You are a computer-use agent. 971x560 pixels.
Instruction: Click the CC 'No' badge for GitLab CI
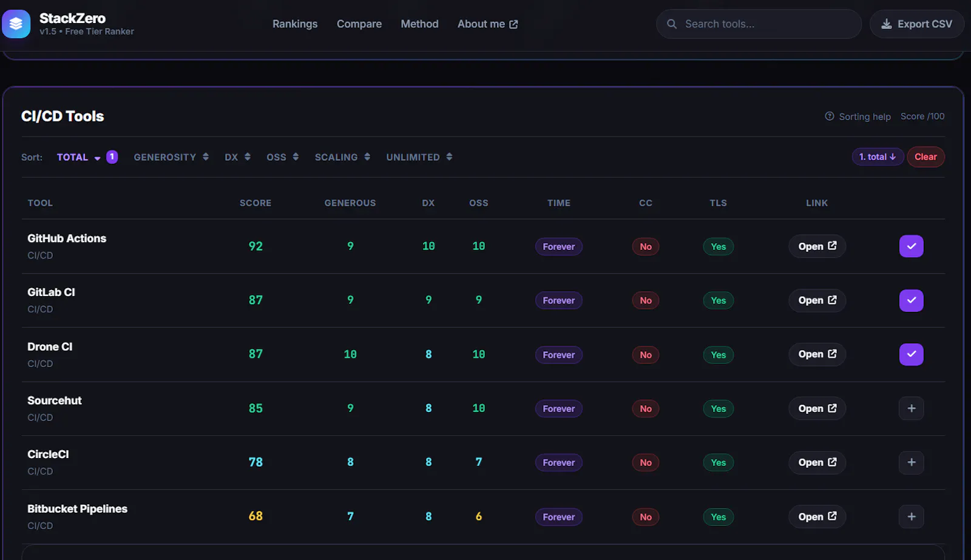645,300
